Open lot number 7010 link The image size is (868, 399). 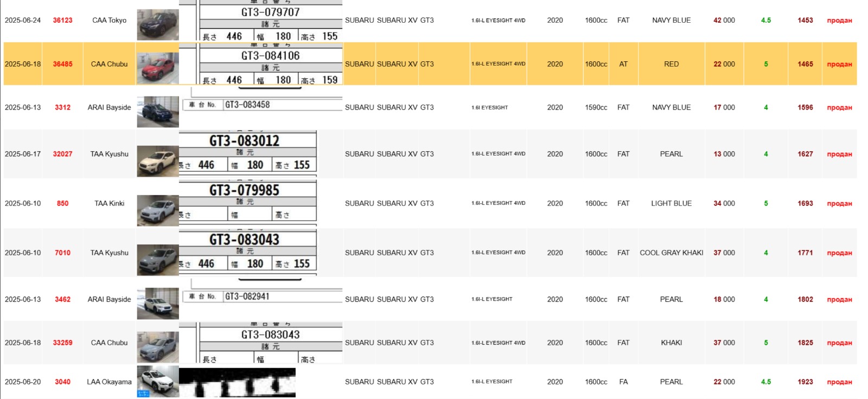tap(62, 253)
